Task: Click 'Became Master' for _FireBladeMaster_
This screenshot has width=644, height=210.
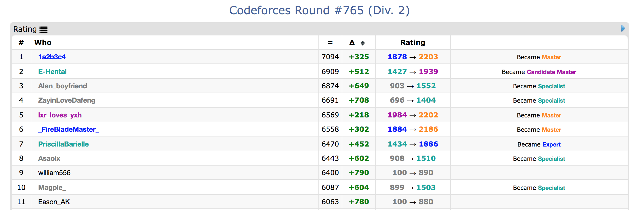Action: [x=539, y=130]
